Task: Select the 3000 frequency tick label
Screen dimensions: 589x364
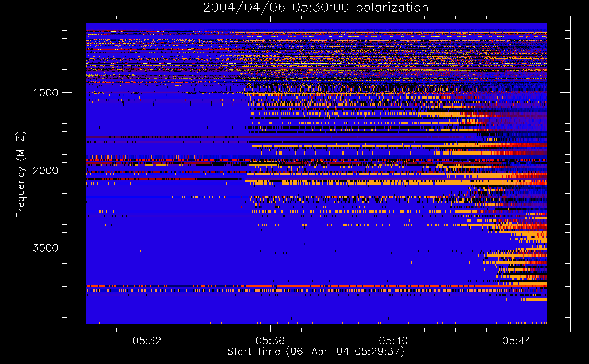Action: (x=46, y=248)
